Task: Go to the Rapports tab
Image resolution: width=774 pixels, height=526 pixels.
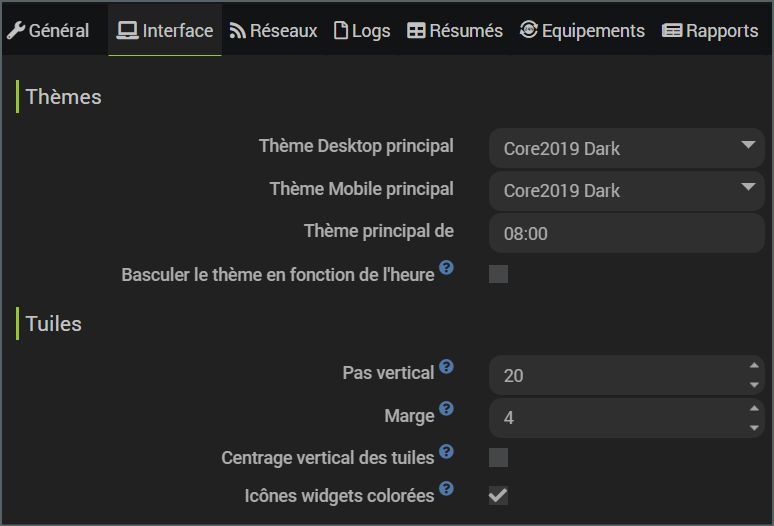Action: click(x=710, y=31)
